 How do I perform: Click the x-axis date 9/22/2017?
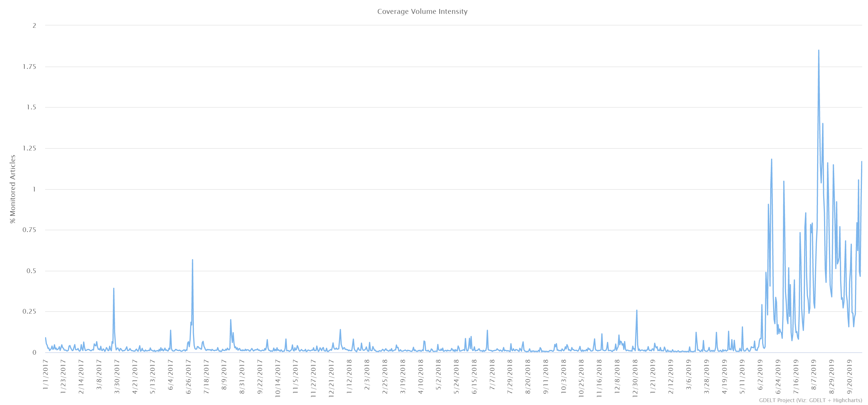tap(260, 376)
